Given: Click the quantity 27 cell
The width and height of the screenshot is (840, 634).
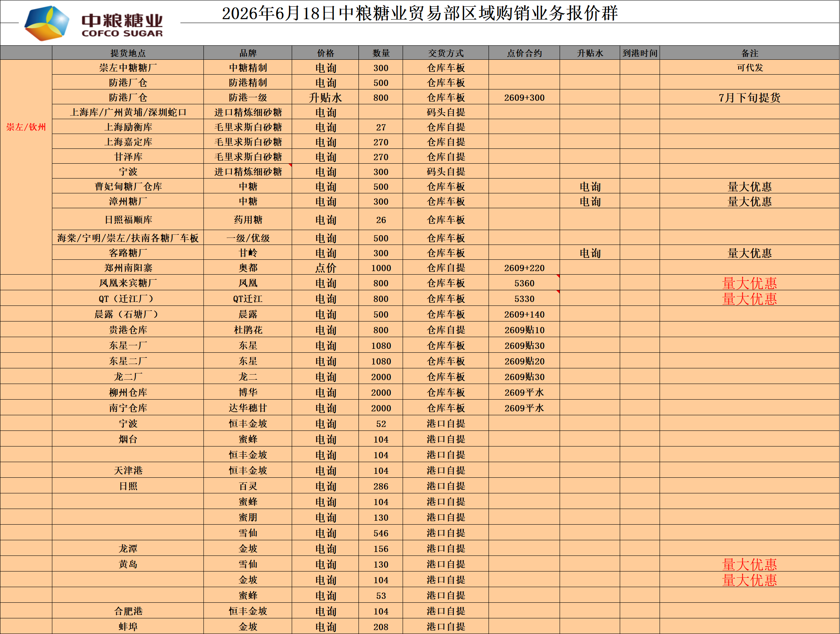Looking at the screenshot, I should (381, 127).
